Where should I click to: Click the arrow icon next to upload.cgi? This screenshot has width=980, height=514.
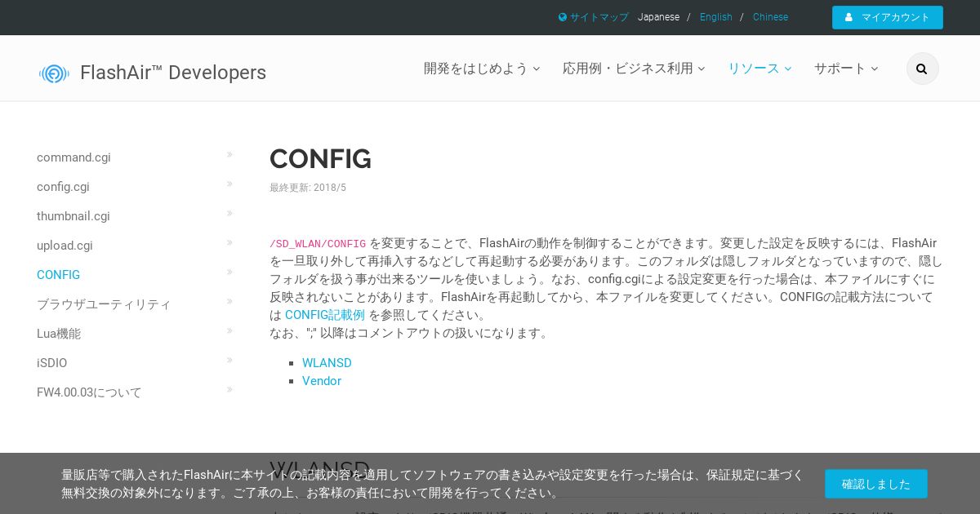[229, 242]
